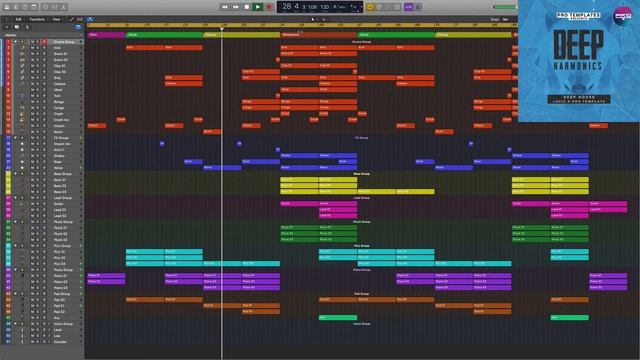Open the Editors scissors icon

[x=63, y=7]
